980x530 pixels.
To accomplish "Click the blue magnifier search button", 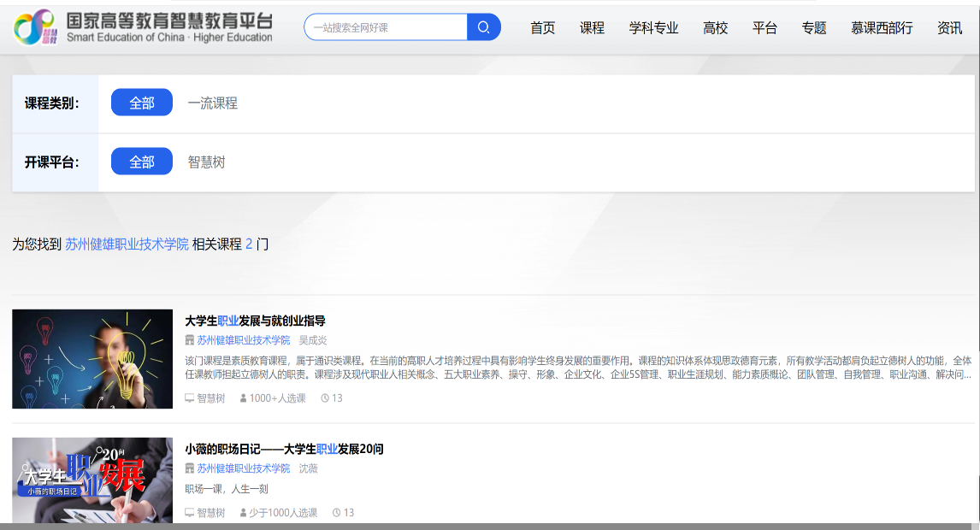I will point(483,27).
